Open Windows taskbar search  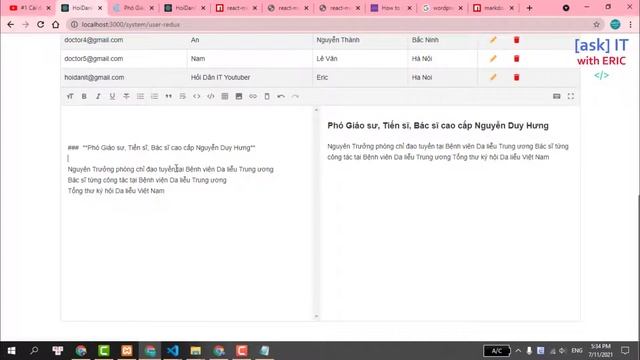34,351
